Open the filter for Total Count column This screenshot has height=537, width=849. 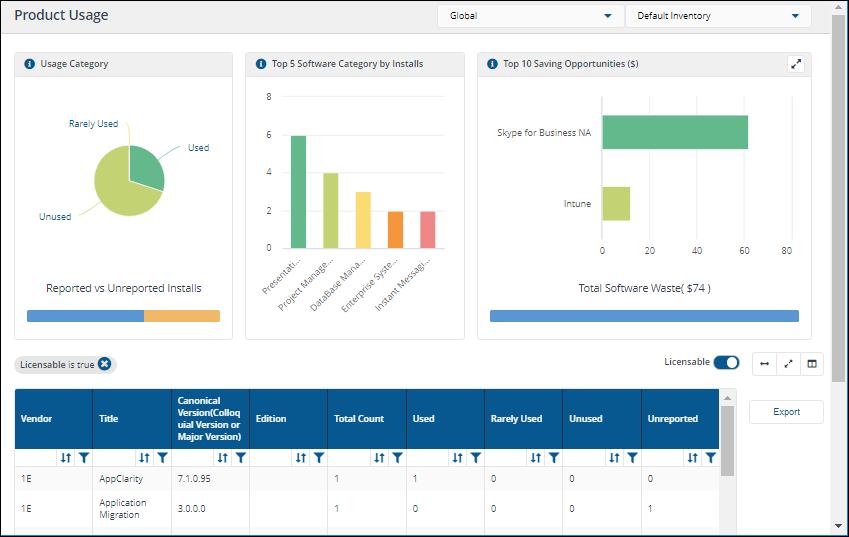(x=397, y=458)
